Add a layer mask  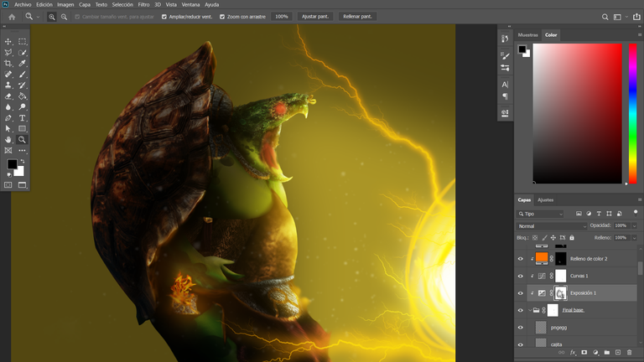[584, 353]
